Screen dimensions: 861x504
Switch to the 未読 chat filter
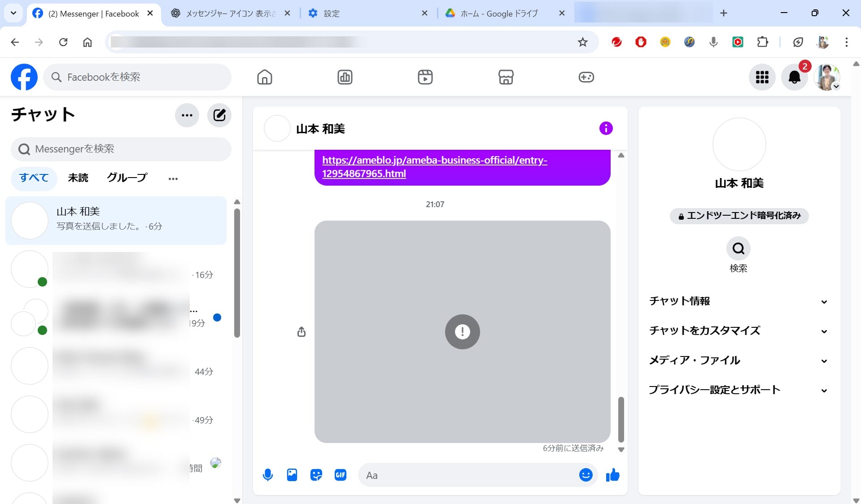(x=78, y=178)
